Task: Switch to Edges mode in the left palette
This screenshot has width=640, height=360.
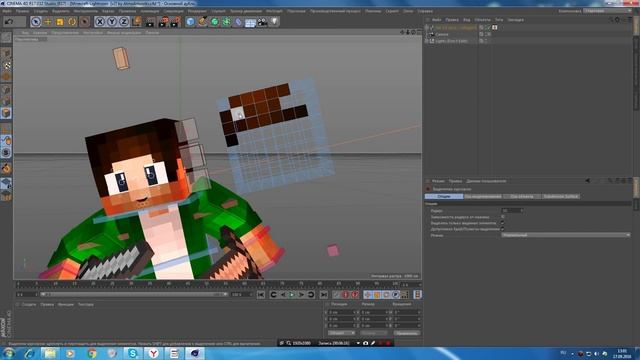Action: click(6, 101)
